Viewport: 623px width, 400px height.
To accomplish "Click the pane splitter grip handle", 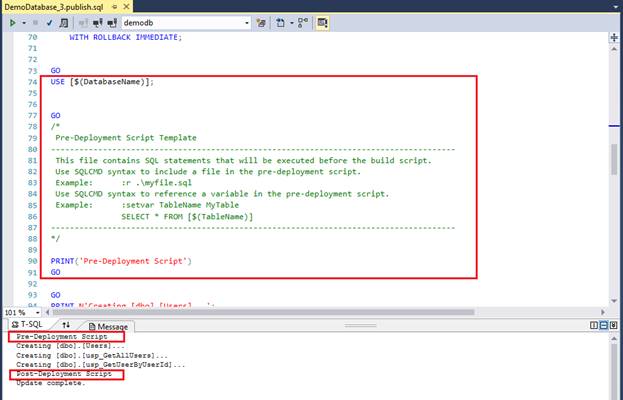I will click(x=360, y=325).
